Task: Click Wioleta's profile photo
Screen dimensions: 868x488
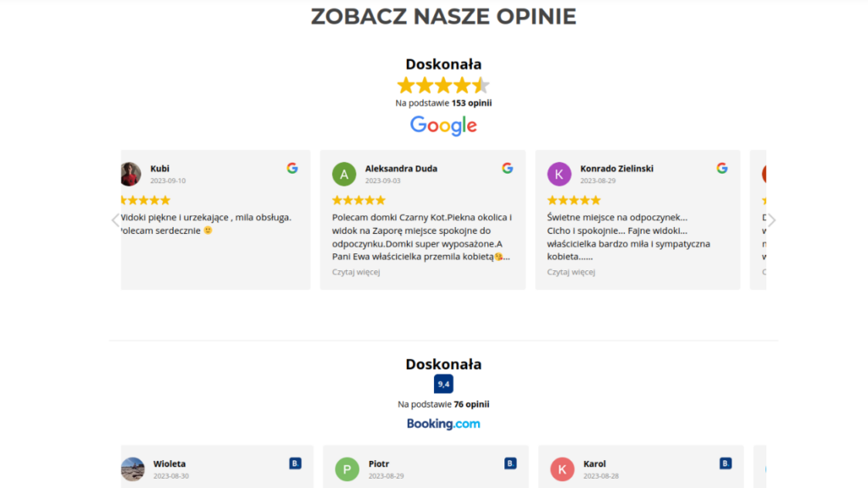Action: click(131, 469)
